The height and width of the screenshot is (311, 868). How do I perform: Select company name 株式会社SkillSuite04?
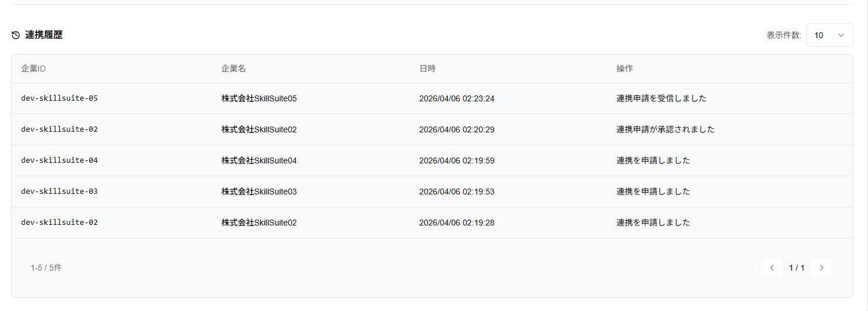pyautogui.click(x=259, y=160)
